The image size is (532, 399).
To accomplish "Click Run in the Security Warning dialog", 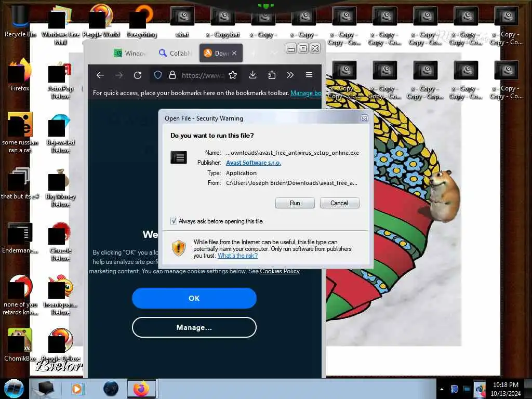I will click(295, 203).
